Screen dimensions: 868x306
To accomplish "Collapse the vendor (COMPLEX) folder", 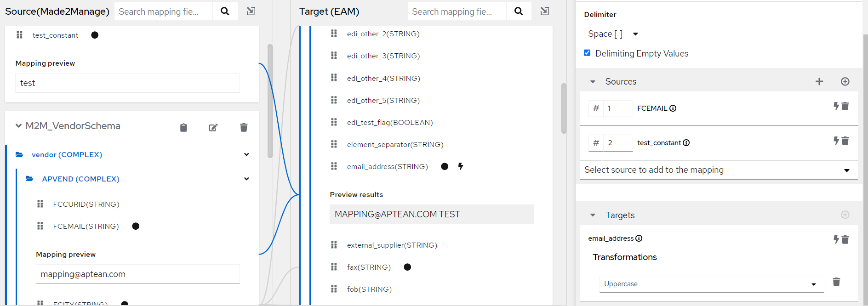I will point(246,155).
